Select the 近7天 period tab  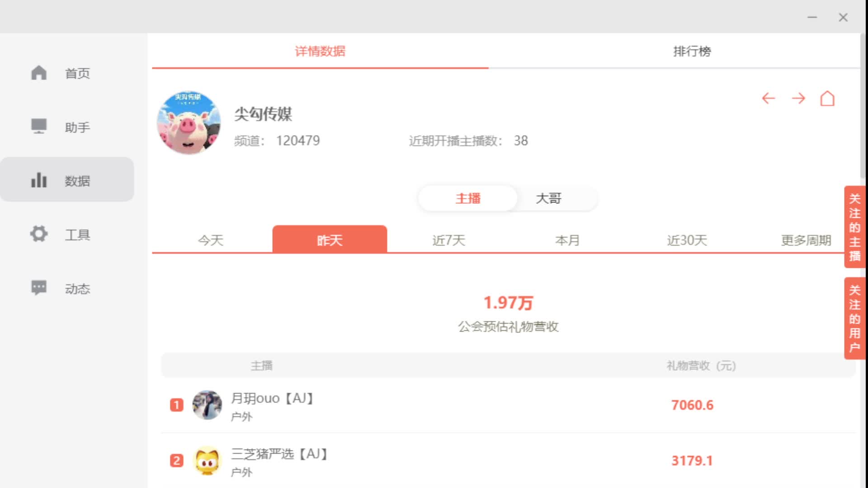[x=448, y=240]
